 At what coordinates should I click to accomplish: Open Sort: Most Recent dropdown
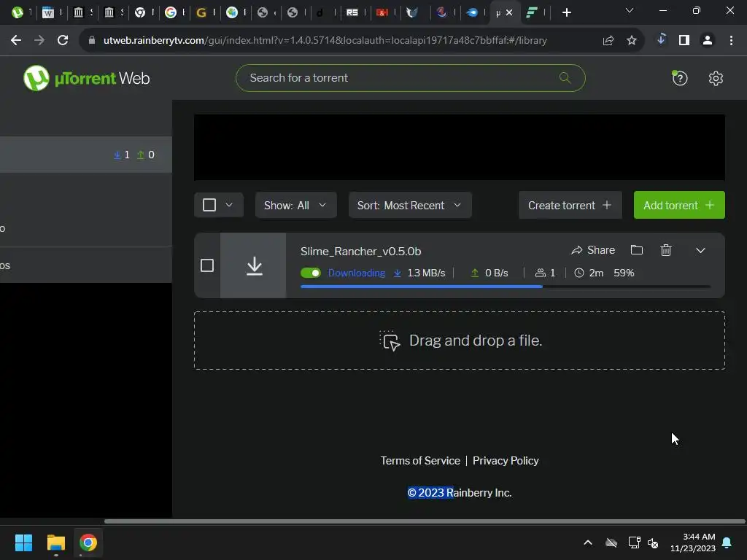click(x=410, y=205)
